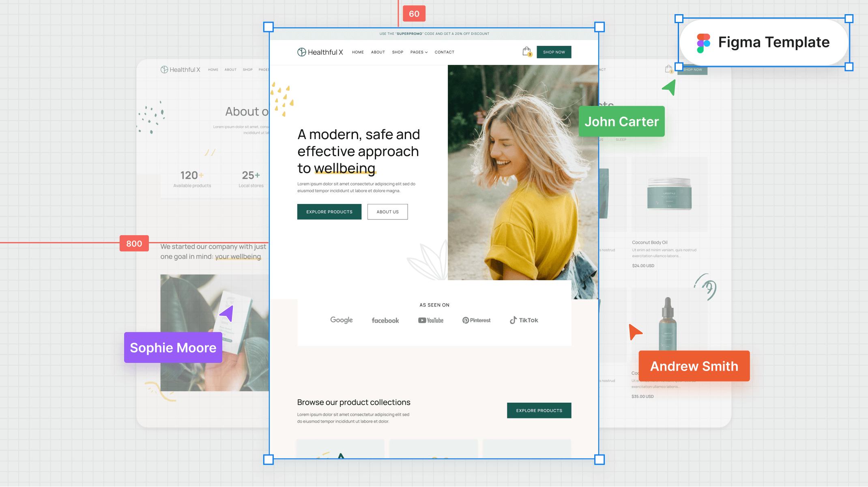Click the shopping bag icon in navbar

(526, 52)
